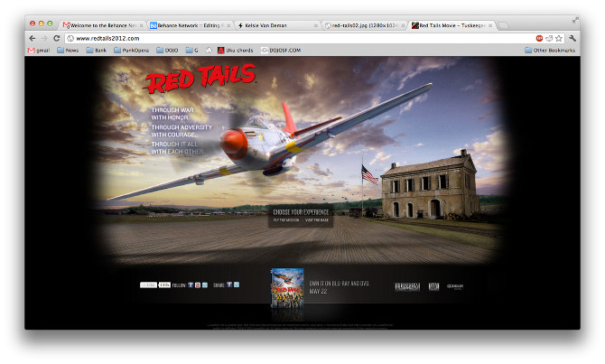Expand the News bookmarks folder
Viewport: 605px width, 364px height.
[x=68, y=51]
